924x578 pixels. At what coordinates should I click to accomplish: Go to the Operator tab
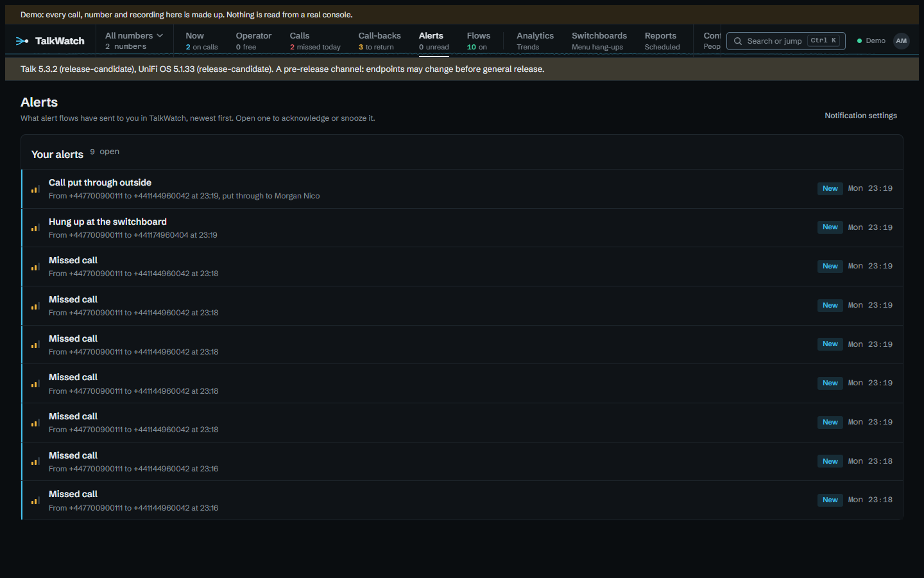pyautogui.click(x=253, y=41)
